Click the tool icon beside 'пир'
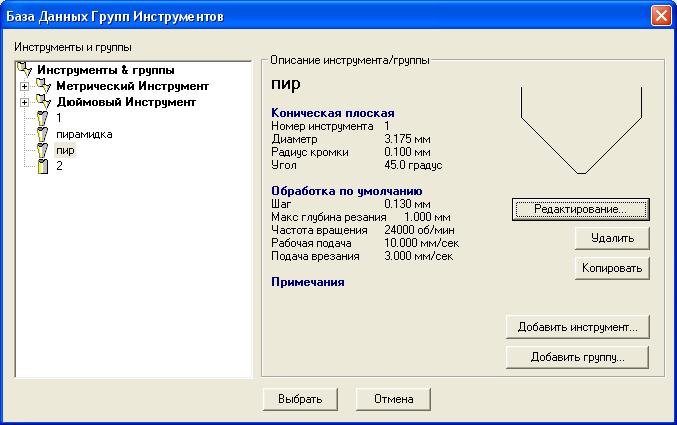This screenshot has width=677, height=425. point(43,150)
